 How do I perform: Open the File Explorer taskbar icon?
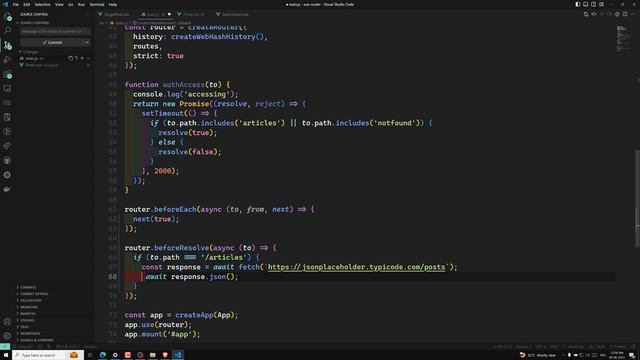point(152,355)
